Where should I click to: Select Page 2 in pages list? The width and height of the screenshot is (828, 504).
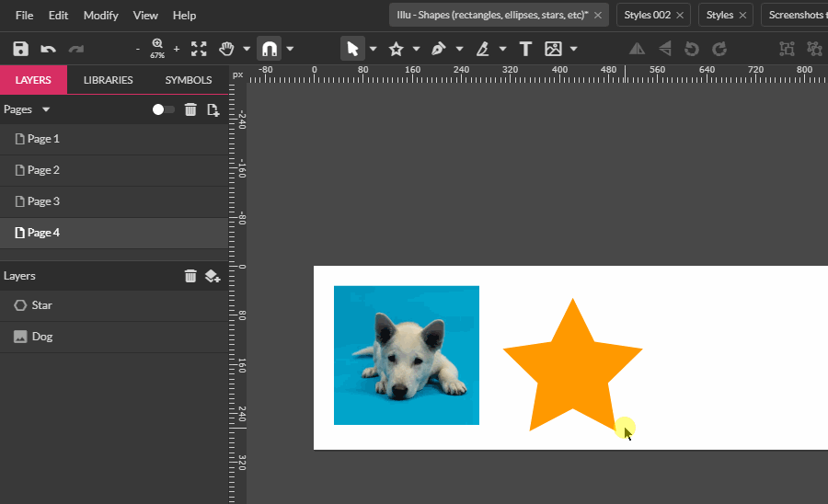click(x=114, y=170)
